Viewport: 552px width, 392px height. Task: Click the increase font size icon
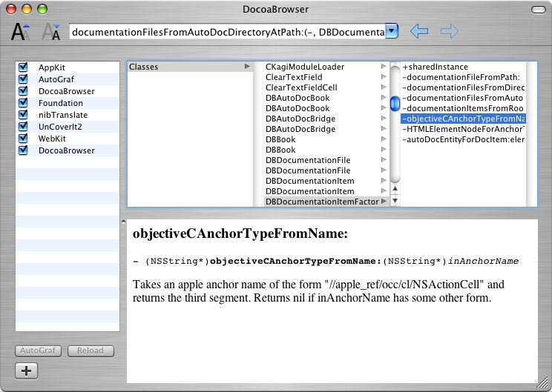21,32
